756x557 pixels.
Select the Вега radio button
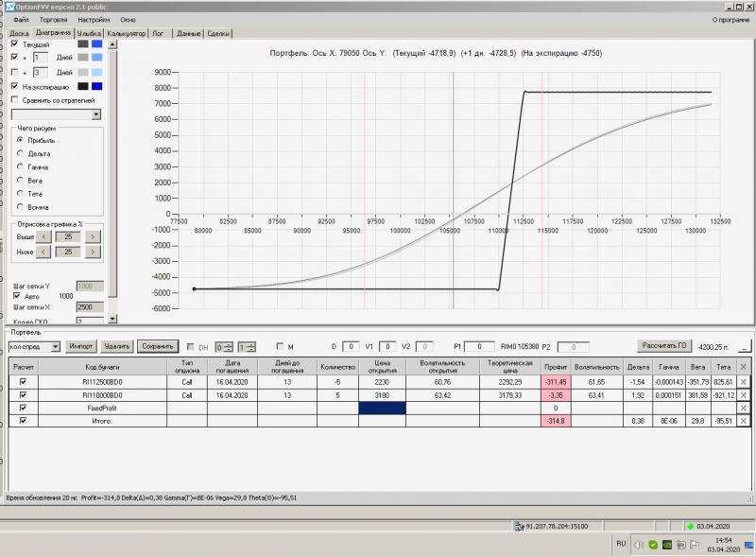pos(20,180)
